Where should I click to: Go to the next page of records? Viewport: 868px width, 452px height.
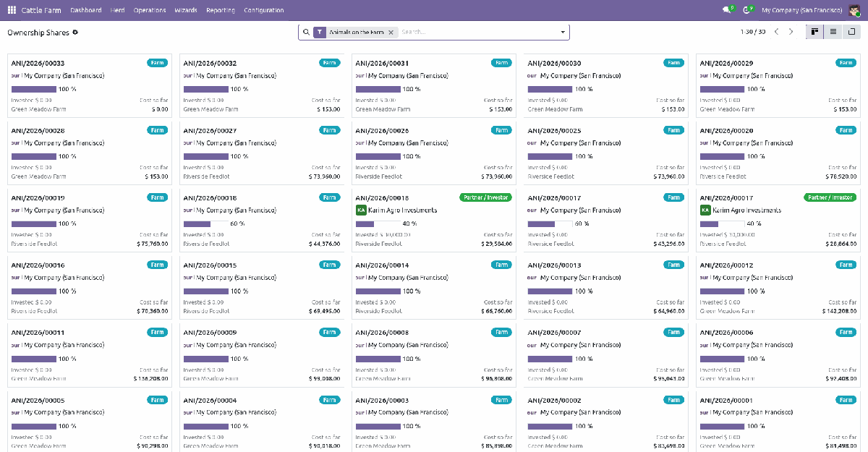pyautogui.click(x=791, y=32)
